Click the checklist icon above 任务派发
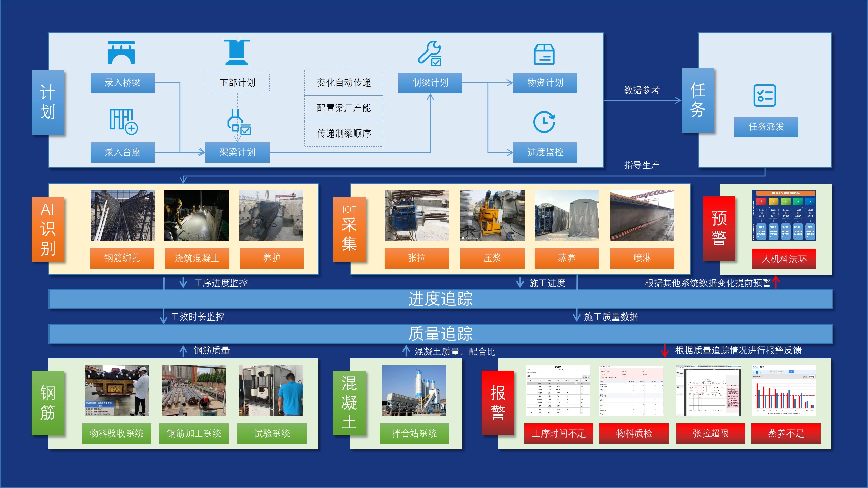The height and width of the screenshot is (488, 868). [765, 96]
